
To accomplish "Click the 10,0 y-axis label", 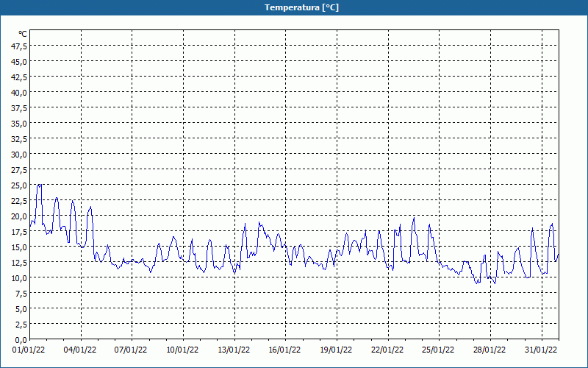I will click(20, 278).
